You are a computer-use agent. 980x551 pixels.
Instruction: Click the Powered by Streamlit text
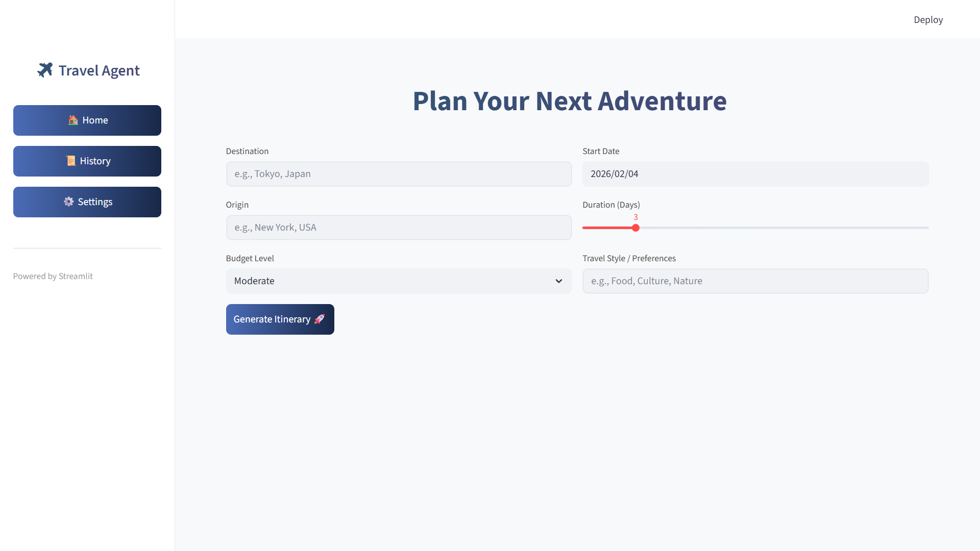(x=53, y=276)
